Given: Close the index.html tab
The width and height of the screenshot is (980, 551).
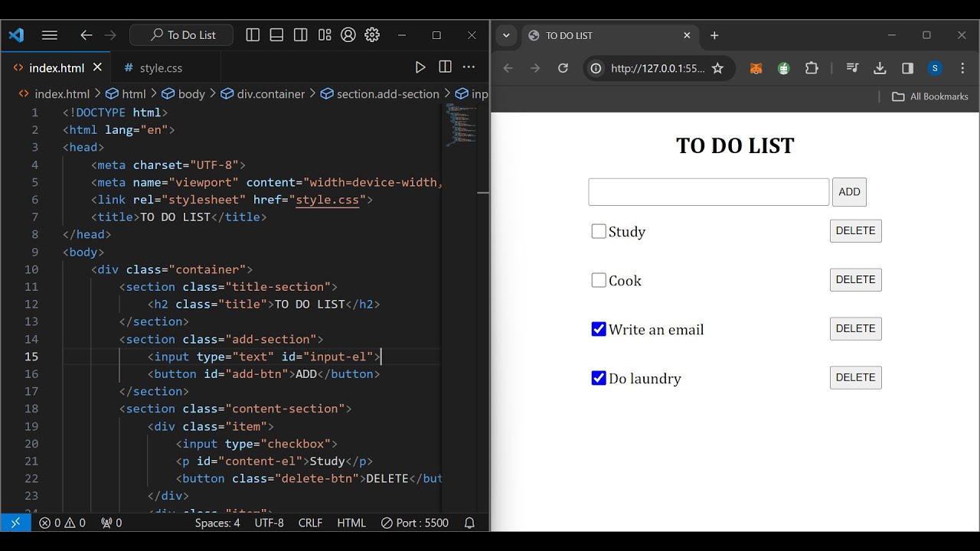Looking at the screenshot, I should point(97,67).
